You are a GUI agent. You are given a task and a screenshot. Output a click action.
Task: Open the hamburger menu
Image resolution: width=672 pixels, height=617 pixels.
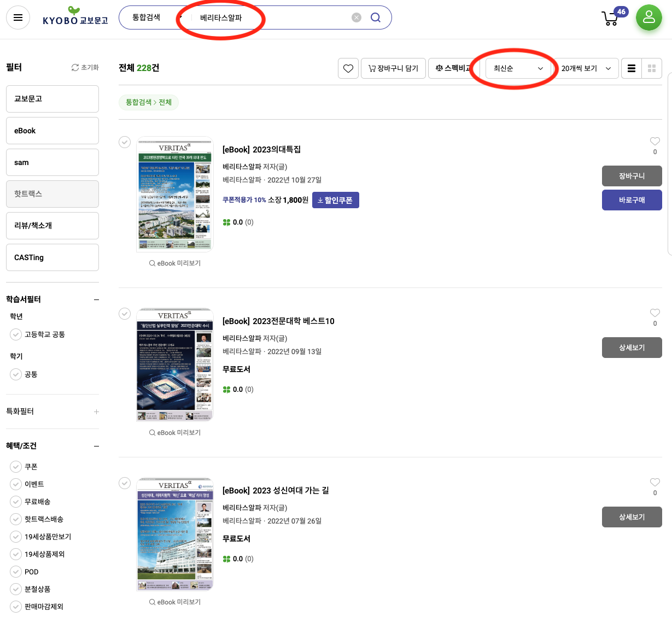point(18,17)
